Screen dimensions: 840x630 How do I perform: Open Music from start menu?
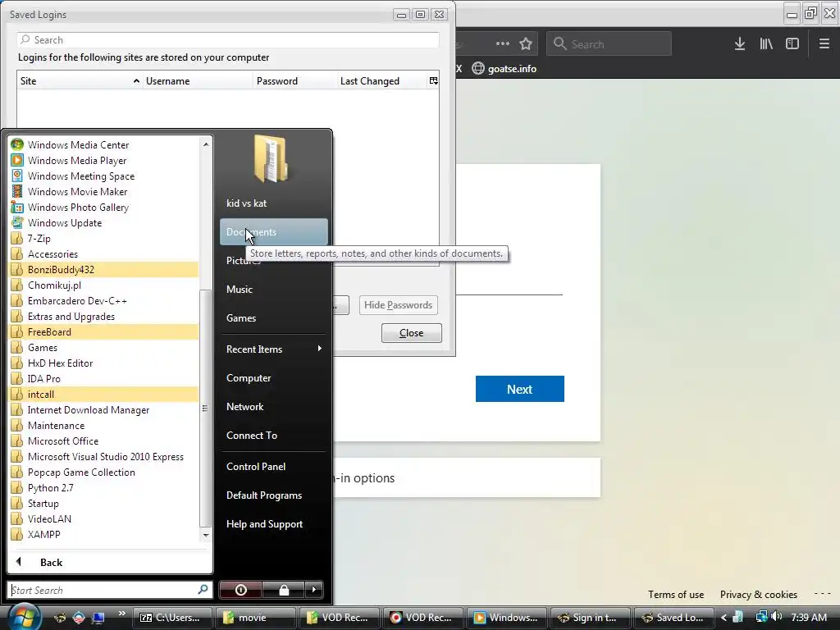coord(274,290)
